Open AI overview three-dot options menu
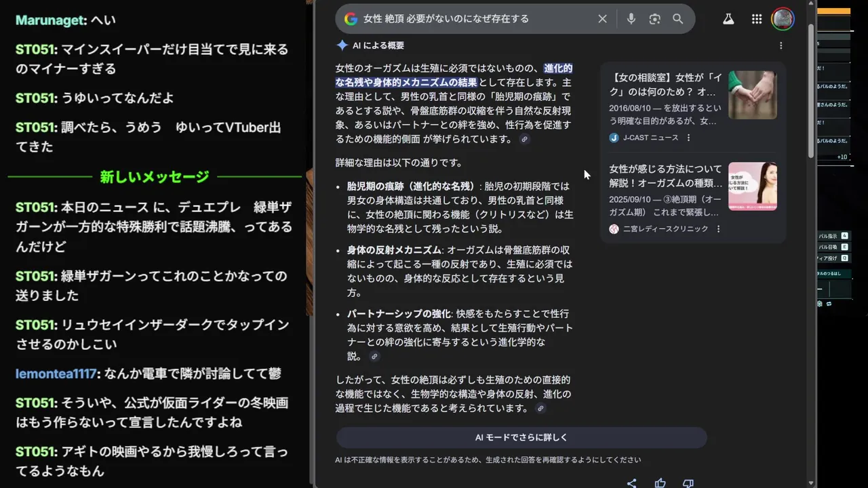 click(x=781, y=45)
